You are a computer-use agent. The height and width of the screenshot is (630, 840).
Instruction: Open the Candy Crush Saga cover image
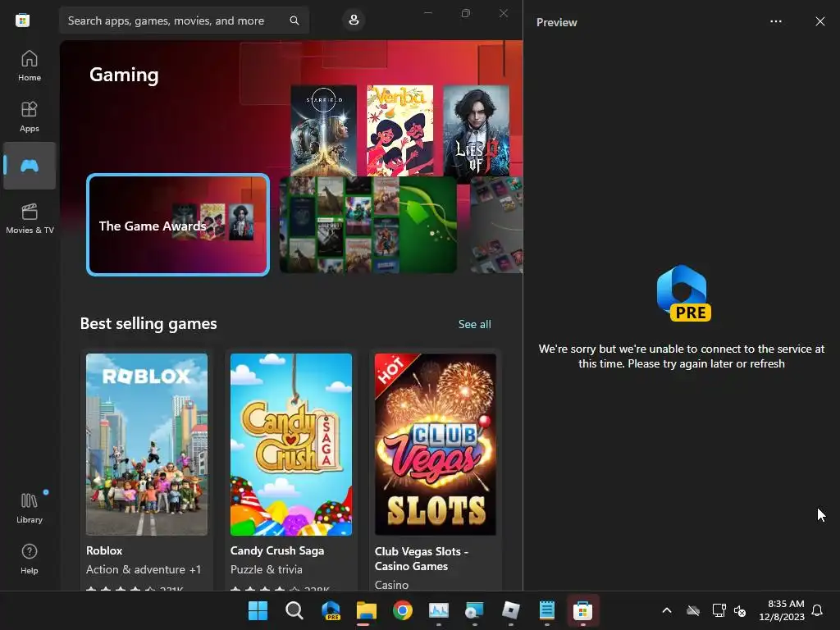[x=291, y=444]
